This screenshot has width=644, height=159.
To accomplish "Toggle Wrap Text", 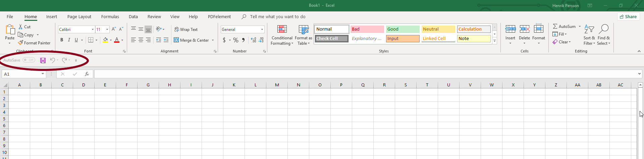I will (186, 29).
